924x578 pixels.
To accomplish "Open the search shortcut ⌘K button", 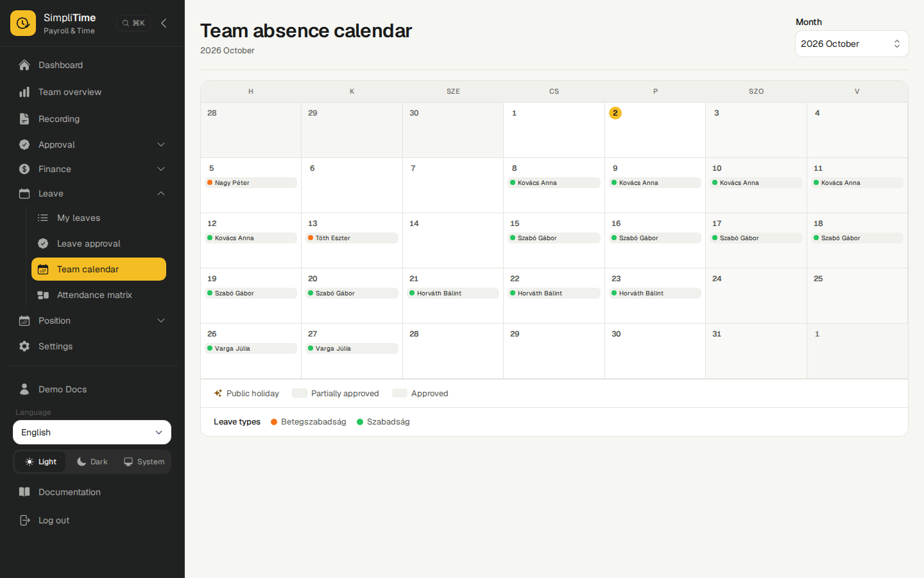I will click(x=133, y=23).
